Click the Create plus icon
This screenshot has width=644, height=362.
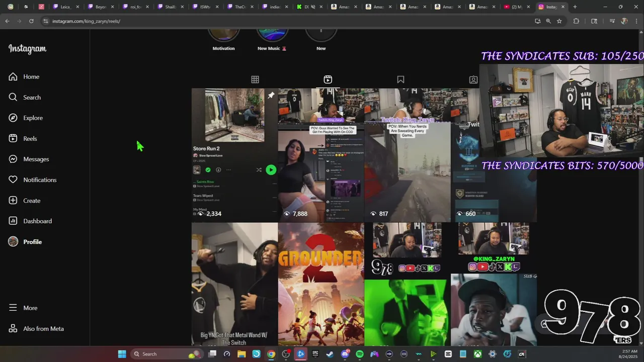click(x=13, y=200)
